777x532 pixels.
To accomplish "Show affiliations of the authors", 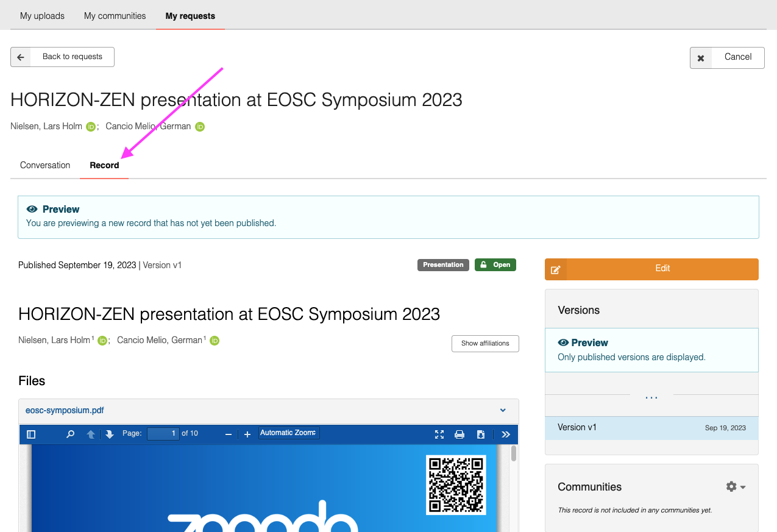I will point(485,344).
